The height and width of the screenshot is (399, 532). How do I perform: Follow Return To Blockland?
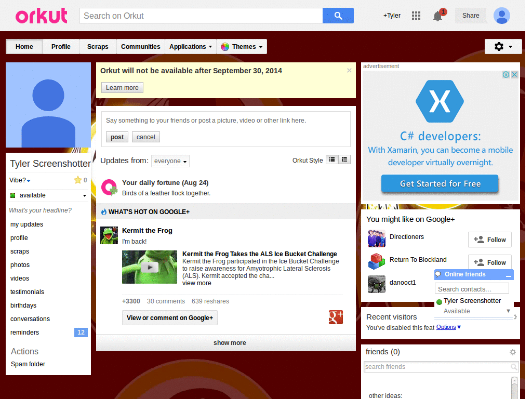pos(489,262)
